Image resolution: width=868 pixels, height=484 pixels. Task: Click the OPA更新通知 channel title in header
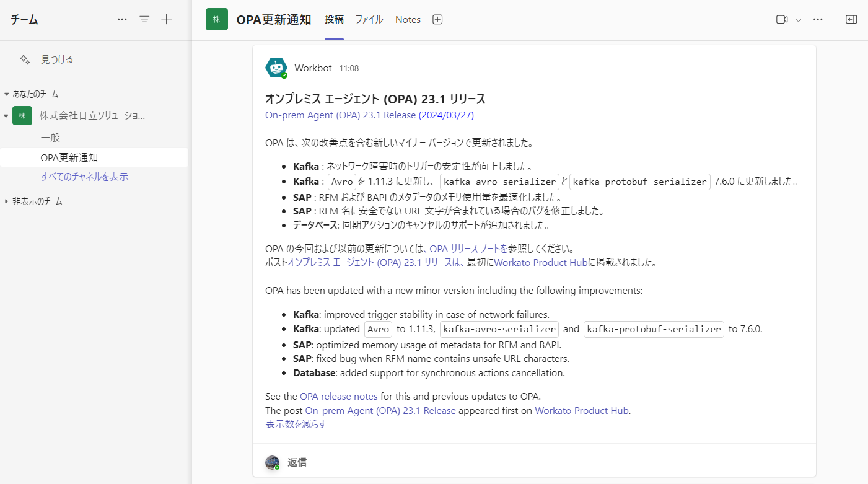tap(274, 19)
